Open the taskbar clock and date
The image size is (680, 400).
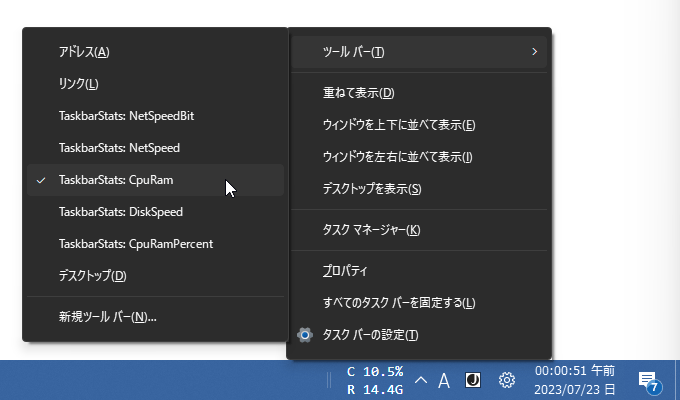[575, 380]
